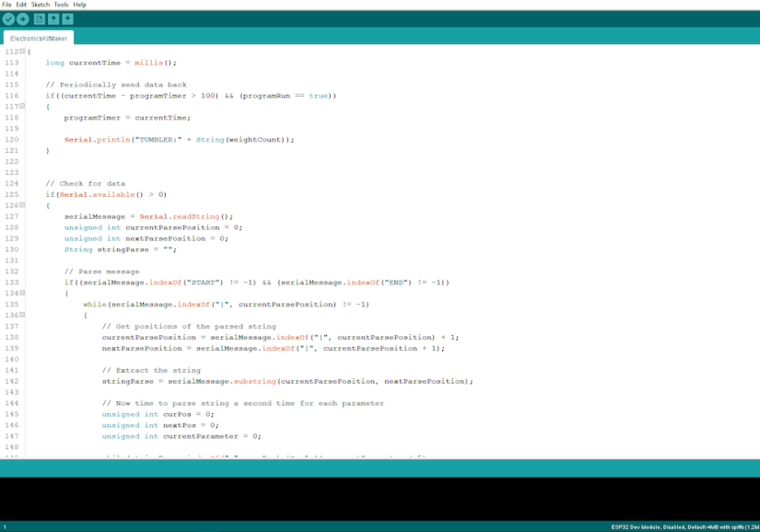Viewport: 760px width, 532px height.
Task: Click the 'stringParse = serialMessage.substring' line
Action: coord(287,381)
